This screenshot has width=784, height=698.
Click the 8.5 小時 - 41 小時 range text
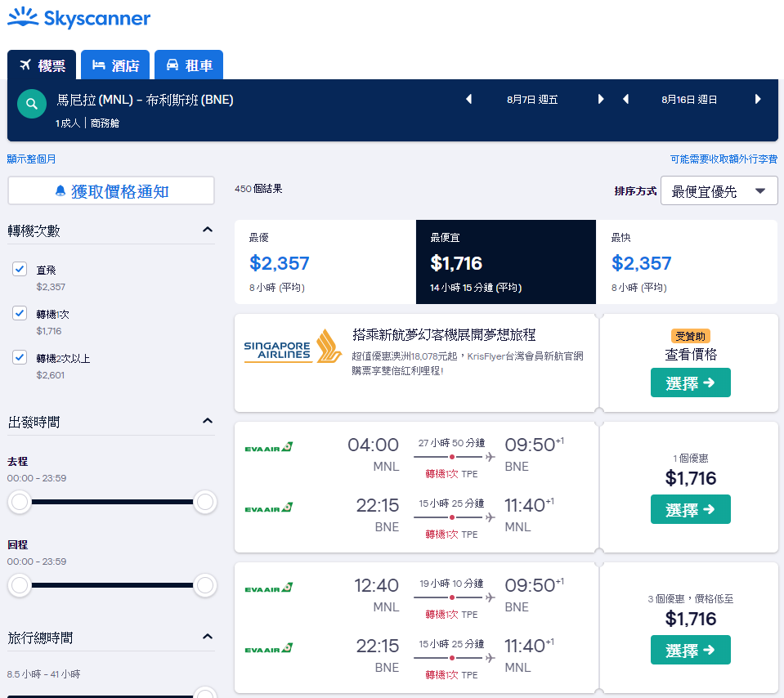click(43, 674)
